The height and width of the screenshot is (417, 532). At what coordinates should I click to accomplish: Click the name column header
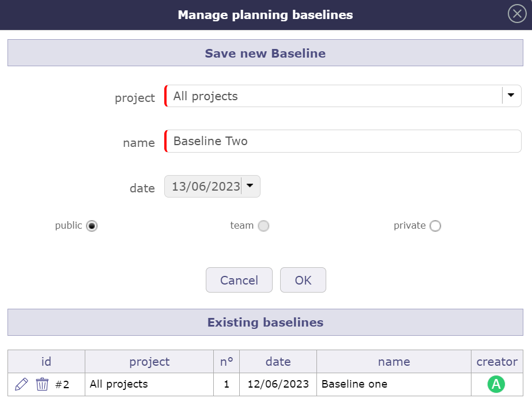[x=394, y=361]
